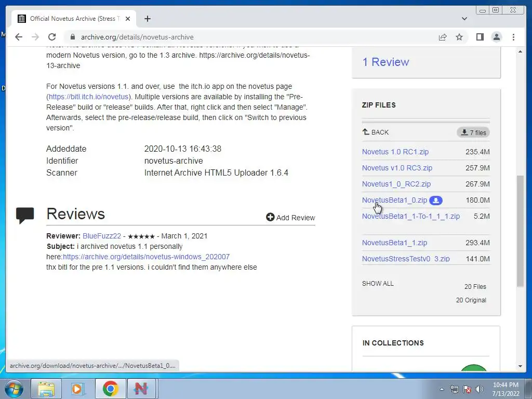
Task: Select the Official Novetus Archive tab
Action: click(x=74, y=19)
